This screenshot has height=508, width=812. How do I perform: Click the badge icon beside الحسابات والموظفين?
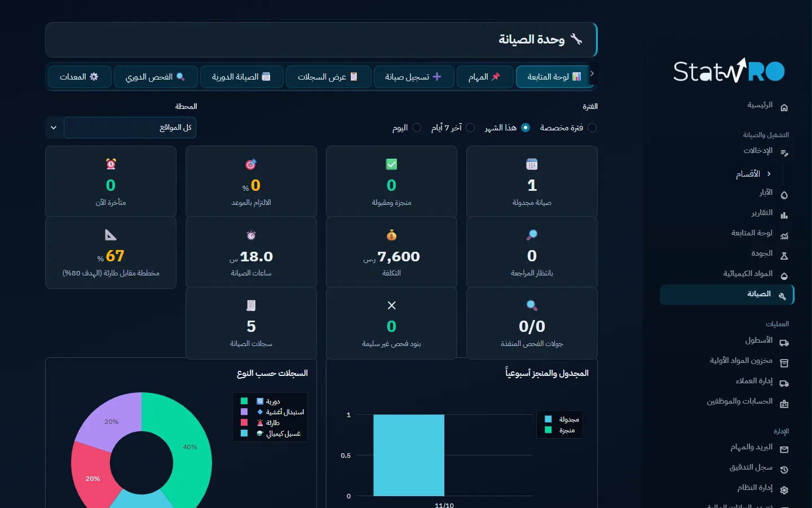pos(784,404)
